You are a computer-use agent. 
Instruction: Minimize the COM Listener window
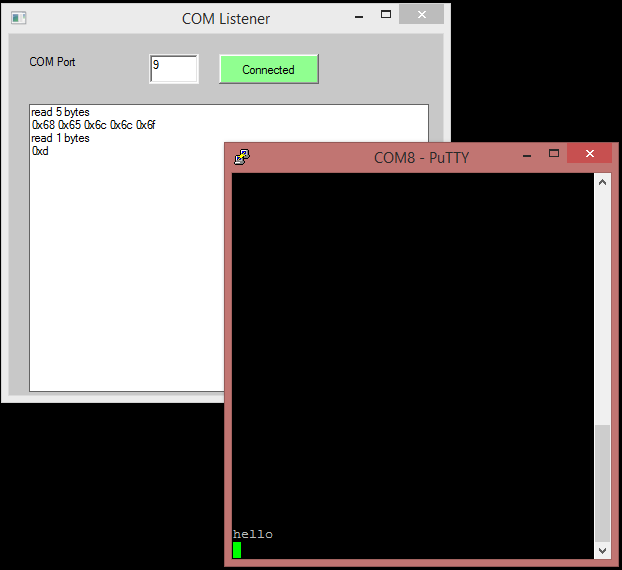[x=359, y=17]
